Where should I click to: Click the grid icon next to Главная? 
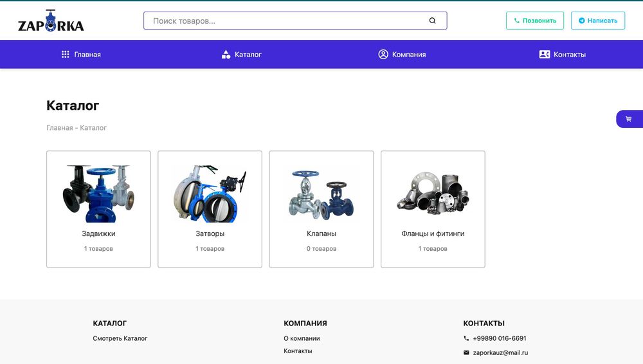pyautogui.click(x=65, y=54)
